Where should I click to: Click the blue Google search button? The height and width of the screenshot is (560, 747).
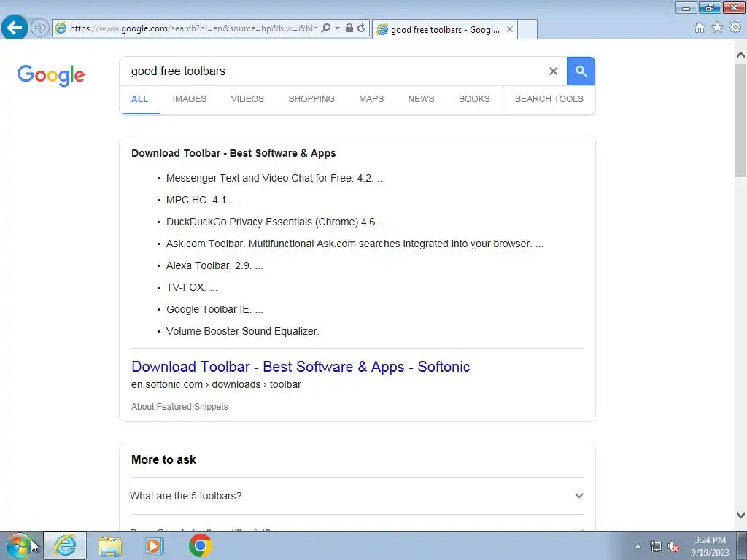click(x=581, y=71)
